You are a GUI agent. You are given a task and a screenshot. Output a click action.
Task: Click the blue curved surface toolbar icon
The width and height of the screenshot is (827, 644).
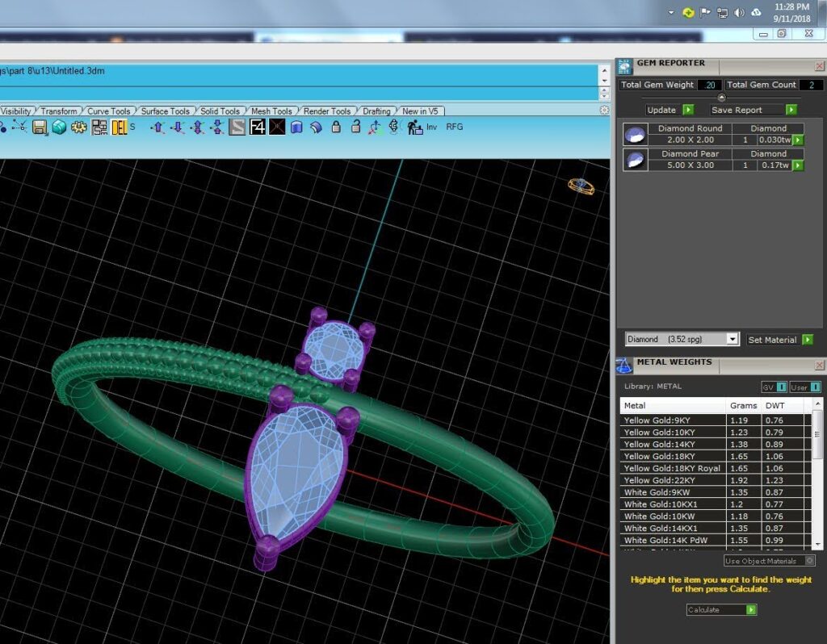[x=317, y=127]
